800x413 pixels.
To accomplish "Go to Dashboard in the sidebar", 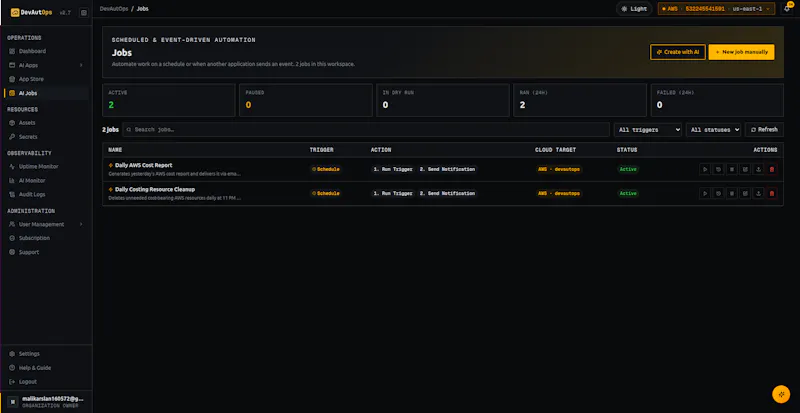I will click(x=46, y=51).
